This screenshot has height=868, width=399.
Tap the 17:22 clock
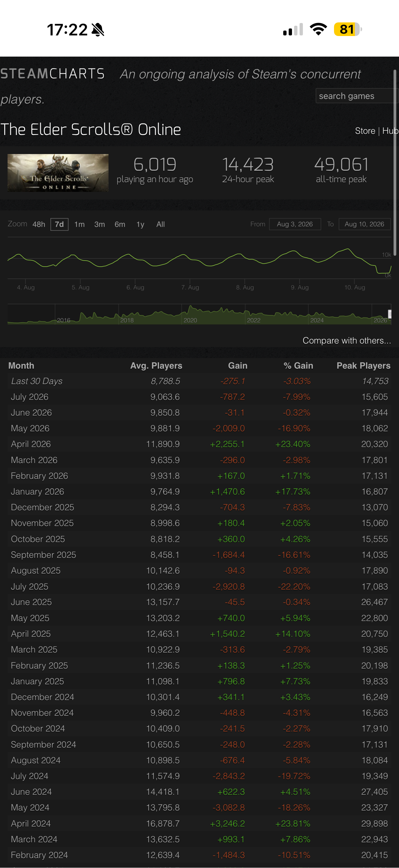(67, 30)
